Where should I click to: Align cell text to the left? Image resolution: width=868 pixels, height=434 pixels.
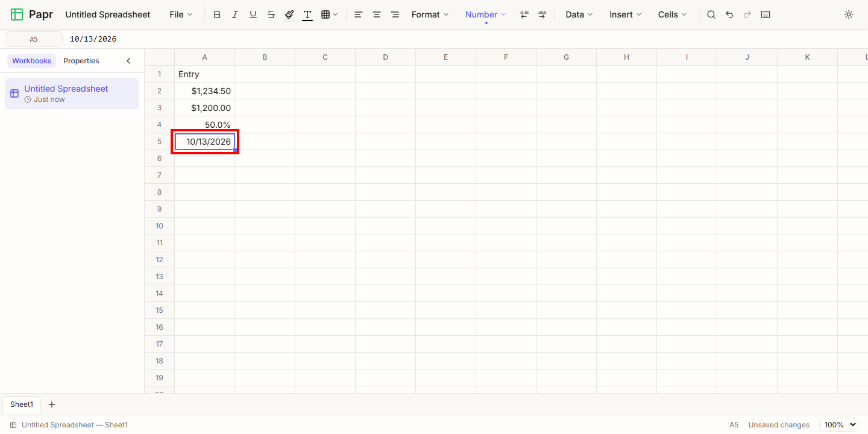coord(359,14)
